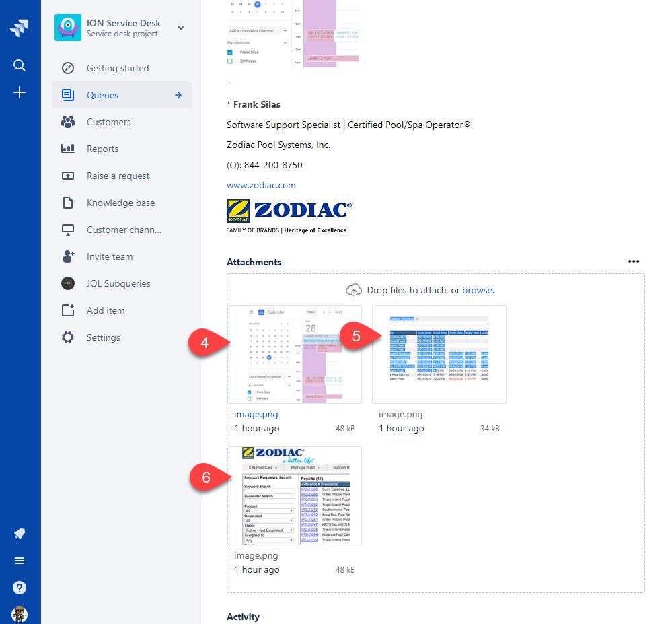Viewport: 672px width, 624px height.
Task: Click the Zodiac Pool Systems, Inc. text
Action: click(x=278, y=145)
